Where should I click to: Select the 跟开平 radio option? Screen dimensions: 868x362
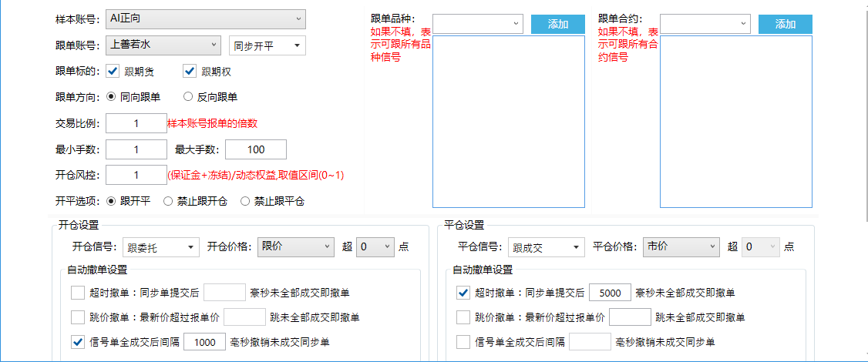(x=111, y=202)
